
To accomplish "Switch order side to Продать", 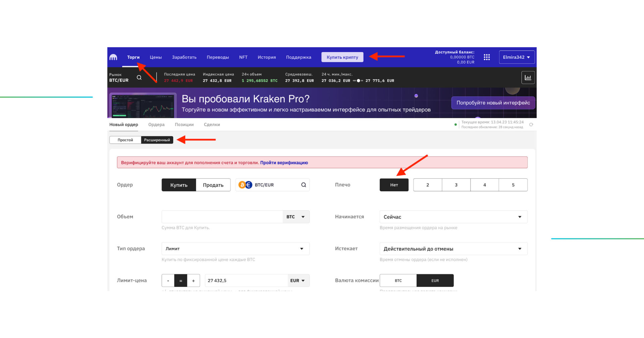I will (213, 185).
